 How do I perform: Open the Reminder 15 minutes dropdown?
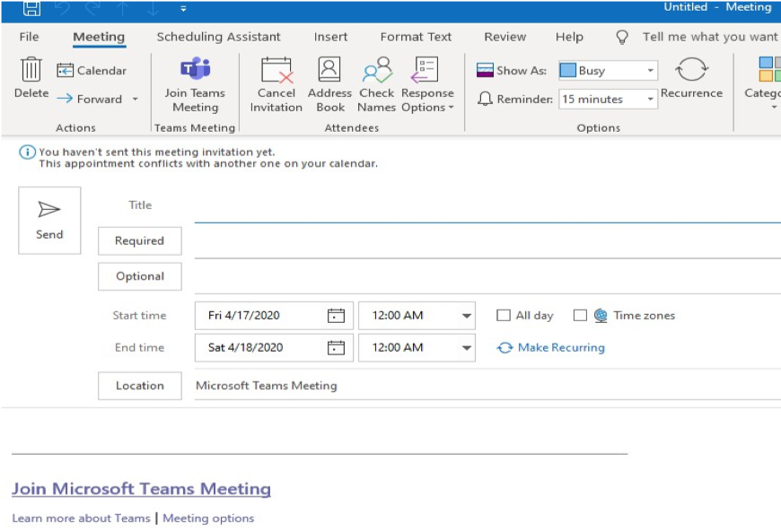[651, 99]
